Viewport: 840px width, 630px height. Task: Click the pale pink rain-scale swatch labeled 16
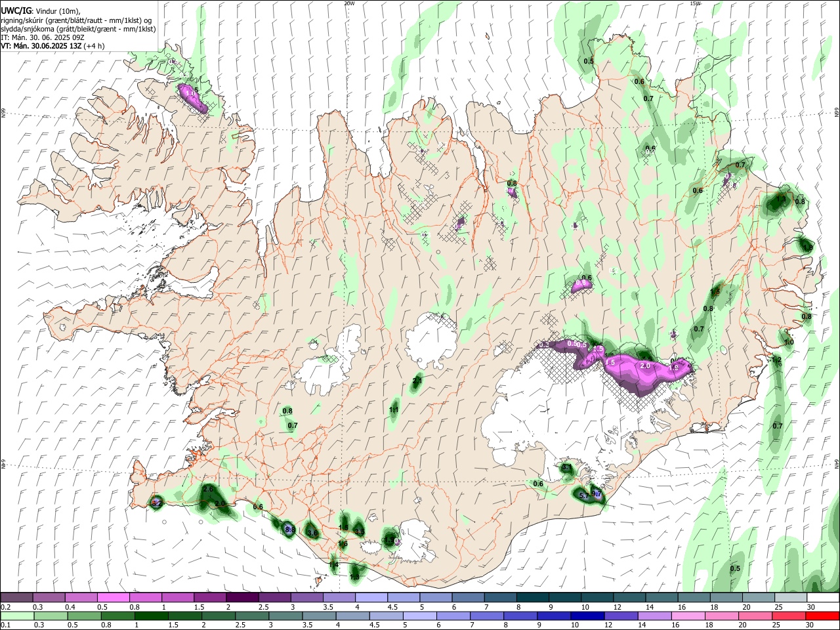click(687, 616)
